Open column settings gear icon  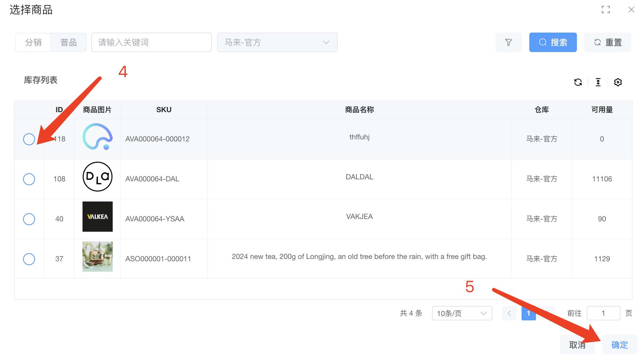(x=618, y=82)
